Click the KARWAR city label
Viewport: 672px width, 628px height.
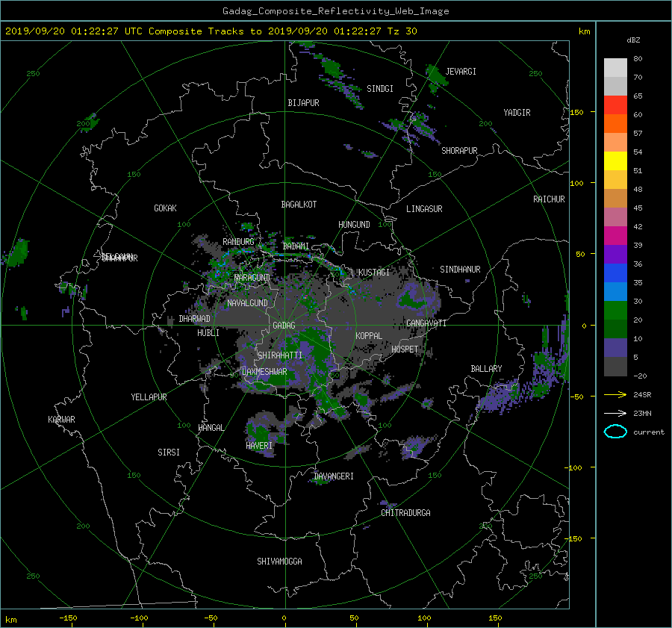pos(62,420)
